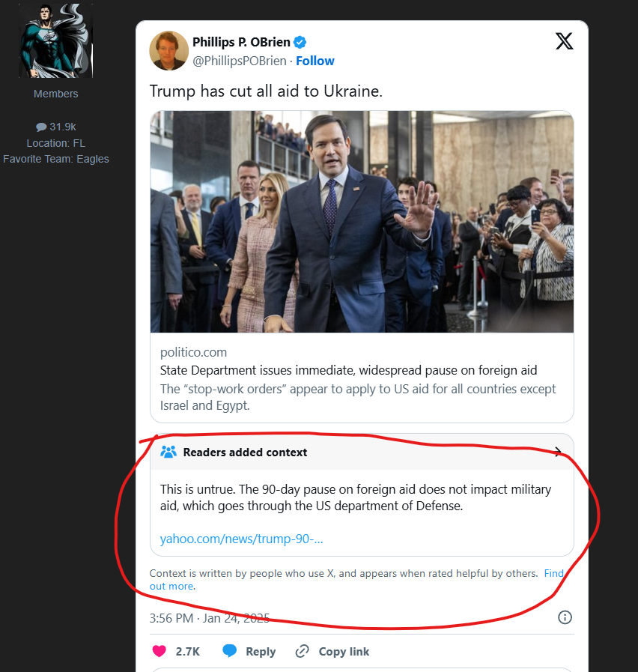Expand Readers added context chevron arrow
Image resolution: width=638 pixels, height=672 pixels.
(557, 452)
